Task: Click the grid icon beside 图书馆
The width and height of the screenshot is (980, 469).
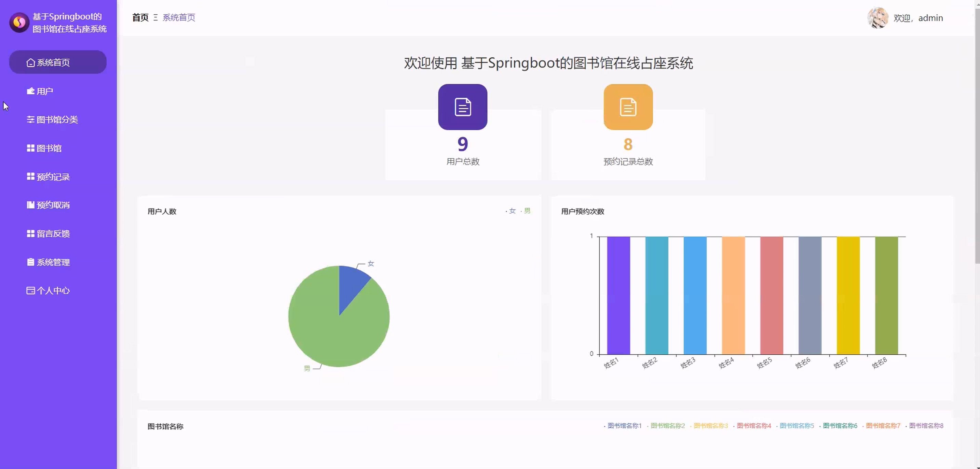Action: [30, 148]
